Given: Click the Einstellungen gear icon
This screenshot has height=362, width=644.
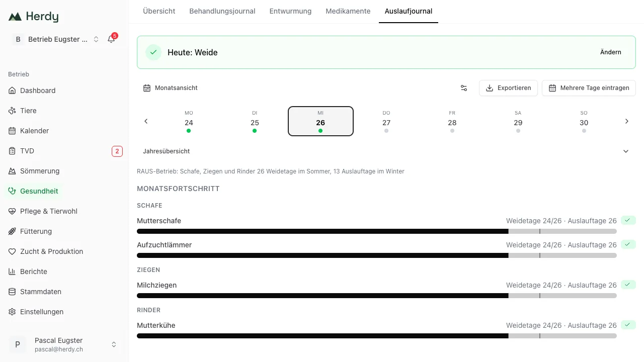Looking at the screenshot, I should click(x=12, y=312).
